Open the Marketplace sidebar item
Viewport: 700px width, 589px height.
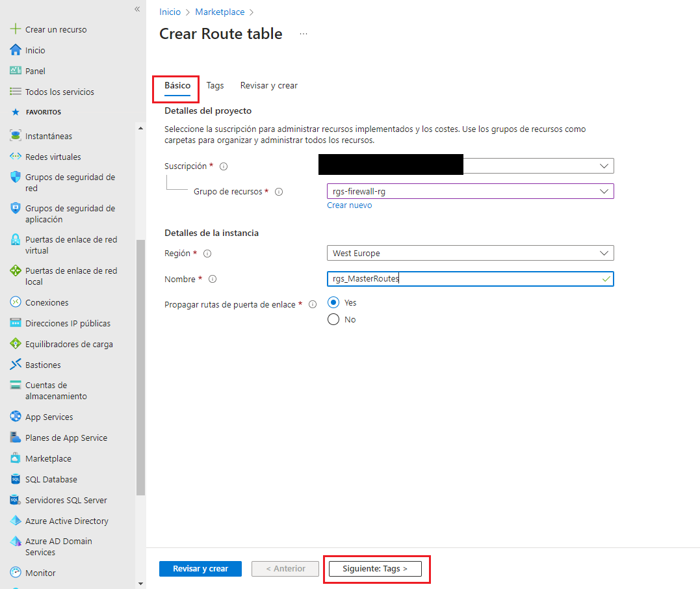tap(16, 458)
